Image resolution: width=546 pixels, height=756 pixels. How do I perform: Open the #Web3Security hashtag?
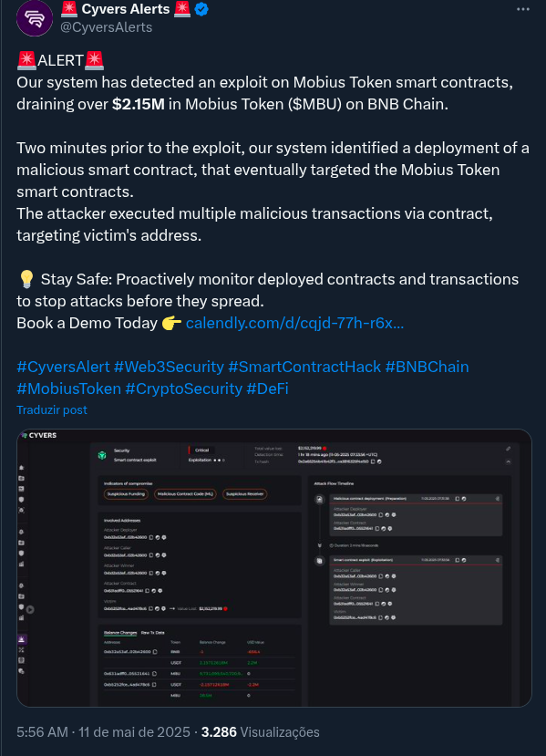[169, 367]
